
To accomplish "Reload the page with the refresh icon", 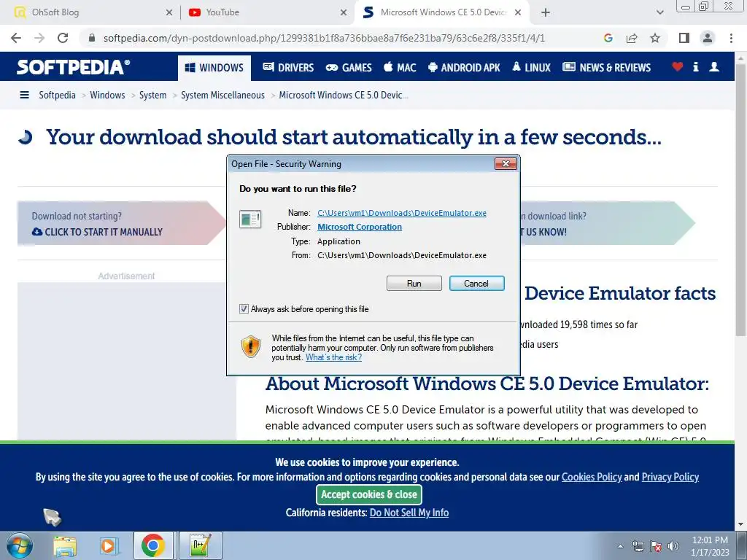I will click(63, 38).
